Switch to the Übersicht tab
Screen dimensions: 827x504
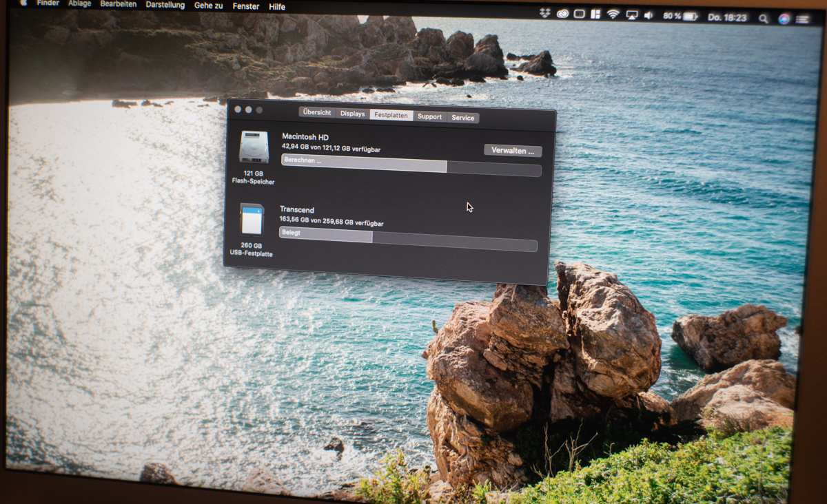[317, 112]
